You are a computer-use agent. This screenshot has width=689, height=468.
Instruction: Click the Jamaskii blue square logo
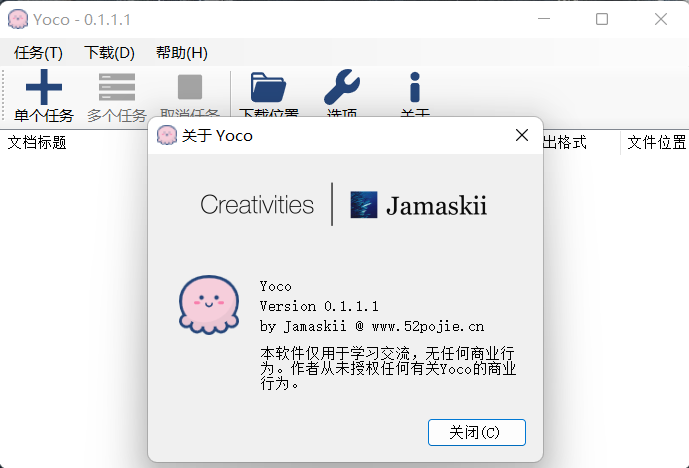[363, 205]
